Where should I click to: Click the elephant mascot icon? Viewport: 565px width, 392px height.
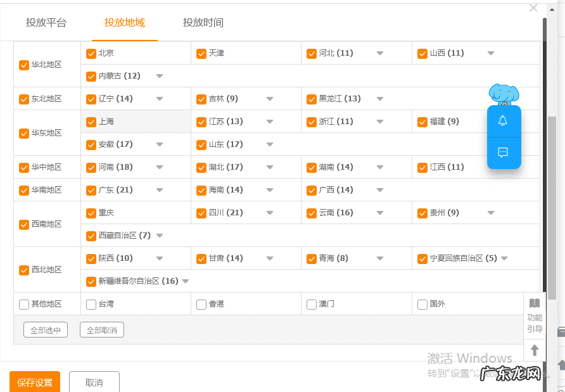(x=504, y=95)
